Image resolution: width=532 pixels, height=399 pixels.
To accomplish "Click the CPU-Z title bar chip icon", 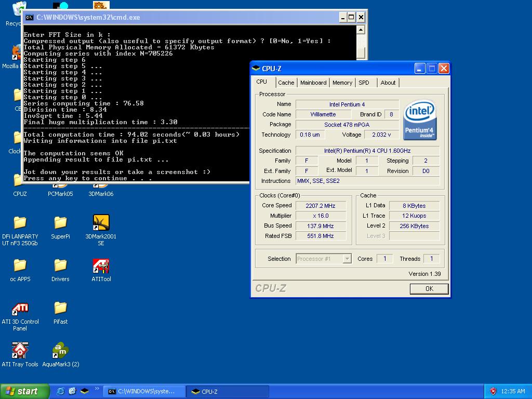I will pos(256,69).
